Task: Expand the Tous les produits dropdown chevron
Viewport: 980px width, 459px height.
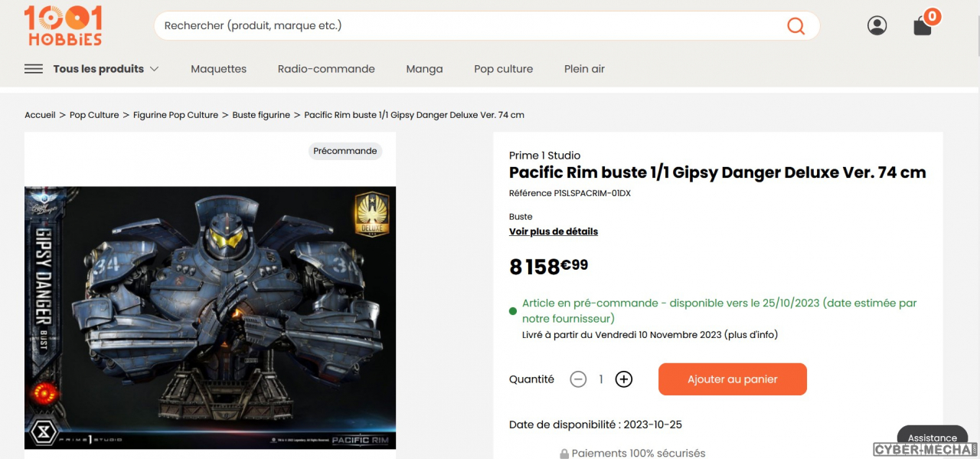Action: tap(154, 69)
